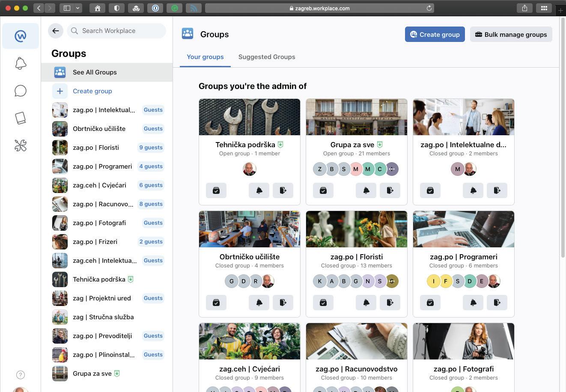Viewport: 566px width, 392px height.
Task: Select See All Groups in the sidebar
Action: [107, 72]
